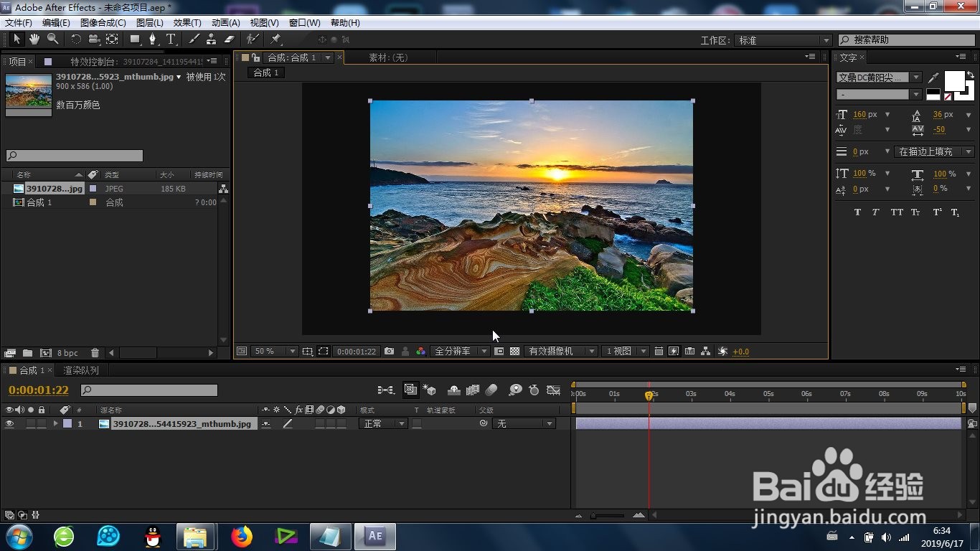Select the Horizontal Type tool
This screenshot has width=980, height=551.
(x=171, y=39)
